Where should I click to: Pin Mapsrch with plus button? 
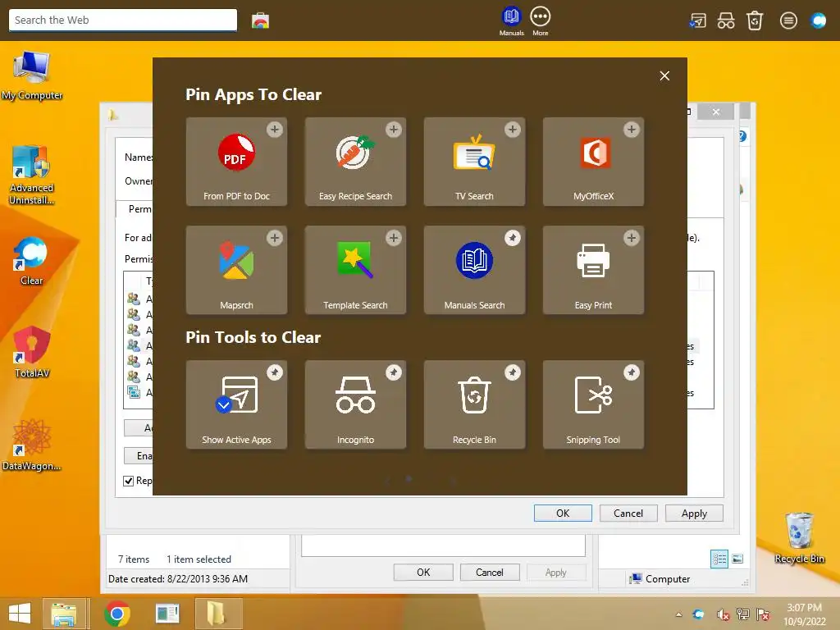point(275,238)
